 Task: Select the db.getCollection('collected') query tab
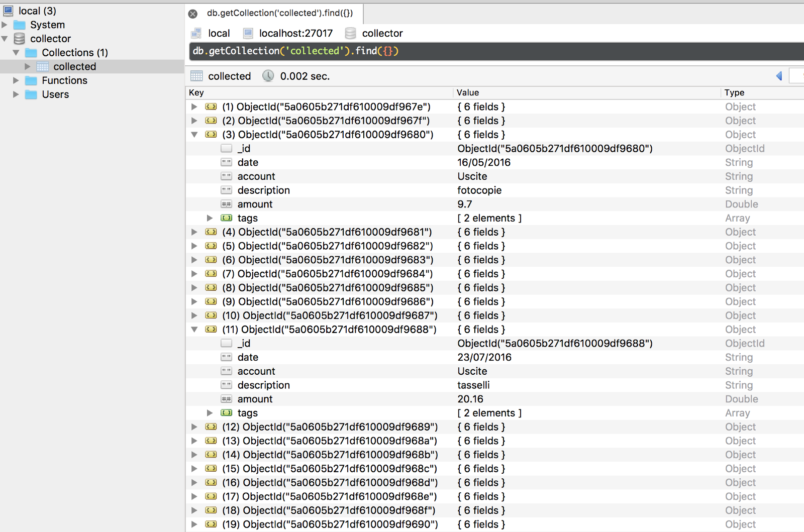coord(279,13)
